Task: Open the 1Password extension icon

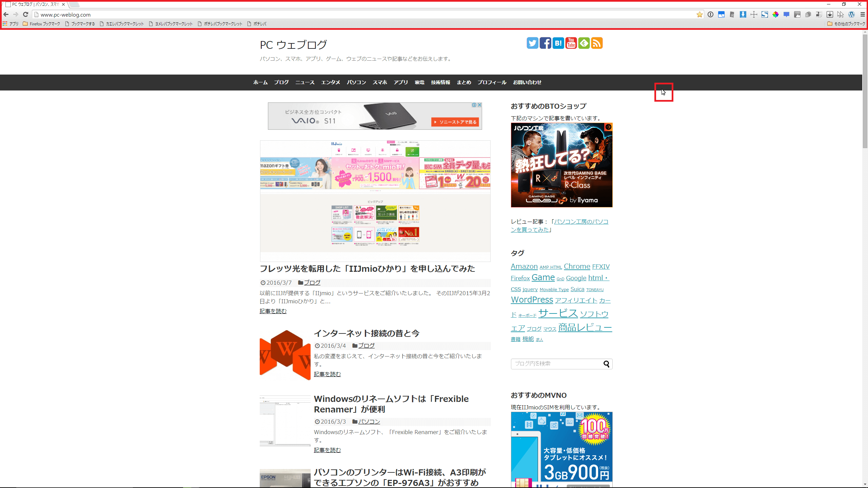Action: tap(710, 15)
